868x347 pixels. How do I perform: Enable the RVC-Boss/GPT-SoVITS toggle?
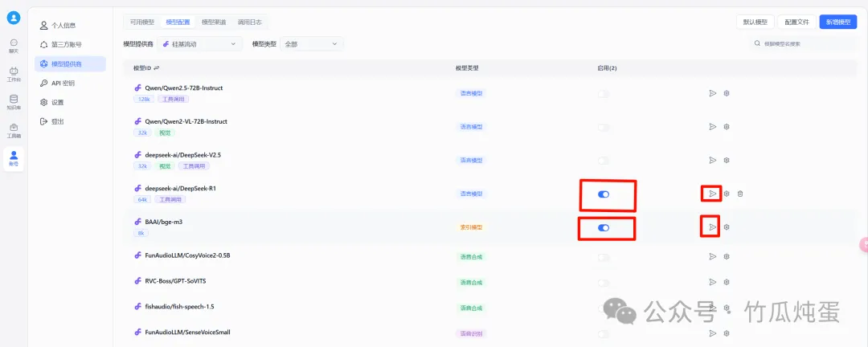click(604, 283)
